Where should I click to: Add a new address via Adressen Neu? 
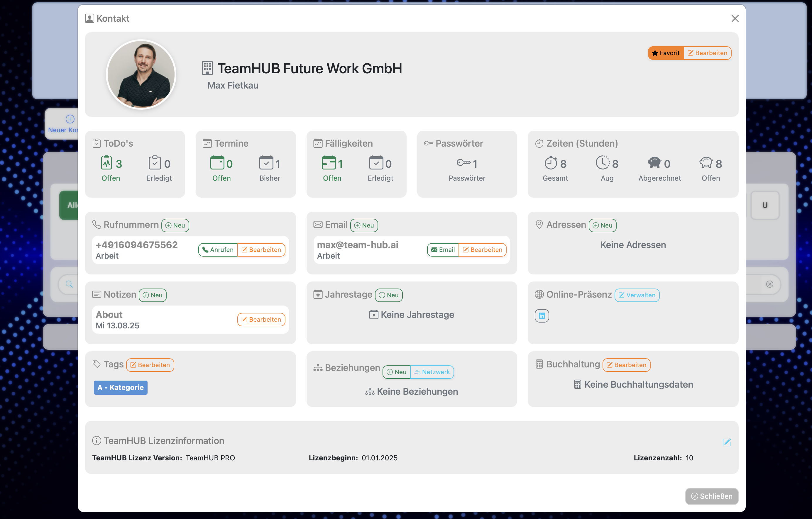(602, 225)
